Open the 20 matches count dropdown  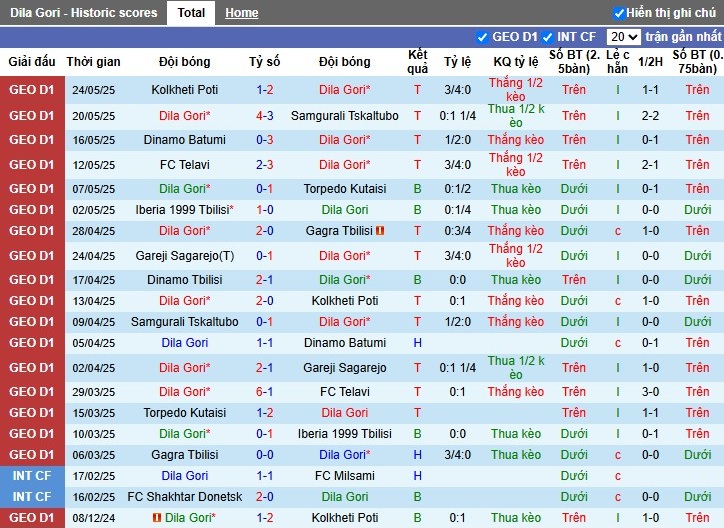[623, 37]
